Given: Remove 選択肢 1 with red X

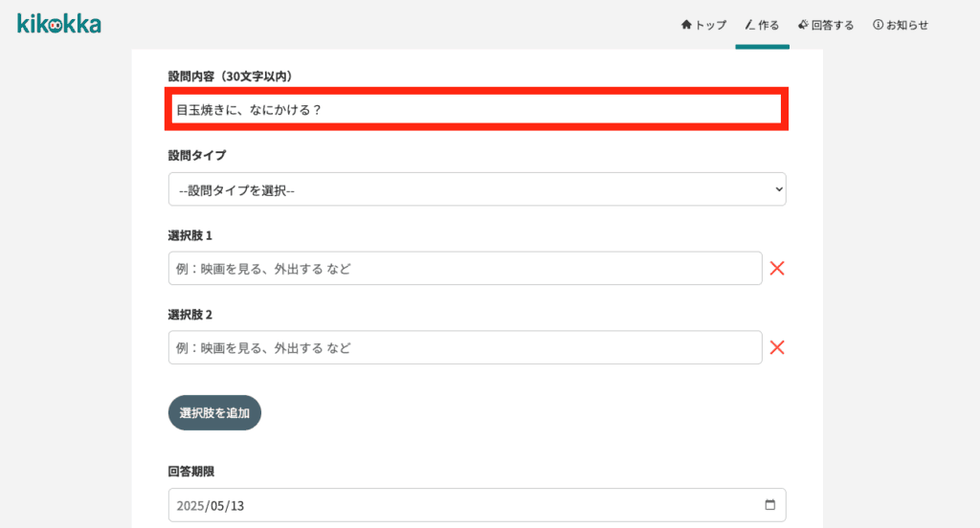Looking at the screenshot, I should [777, 268].
